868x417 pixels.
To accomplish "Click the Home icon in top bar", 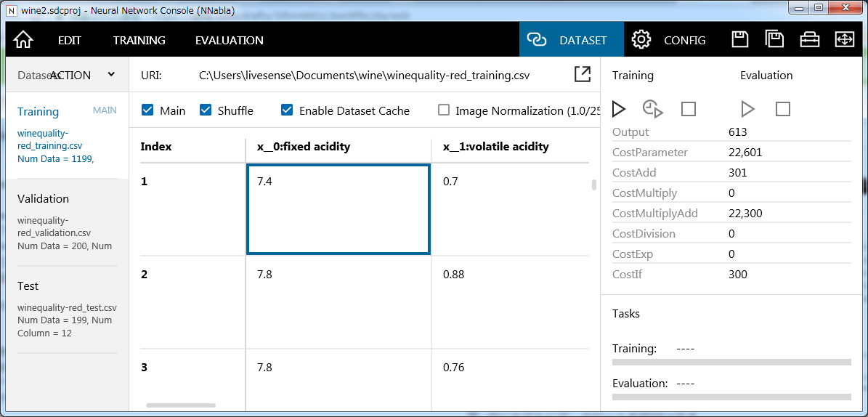I will (23, 40).
